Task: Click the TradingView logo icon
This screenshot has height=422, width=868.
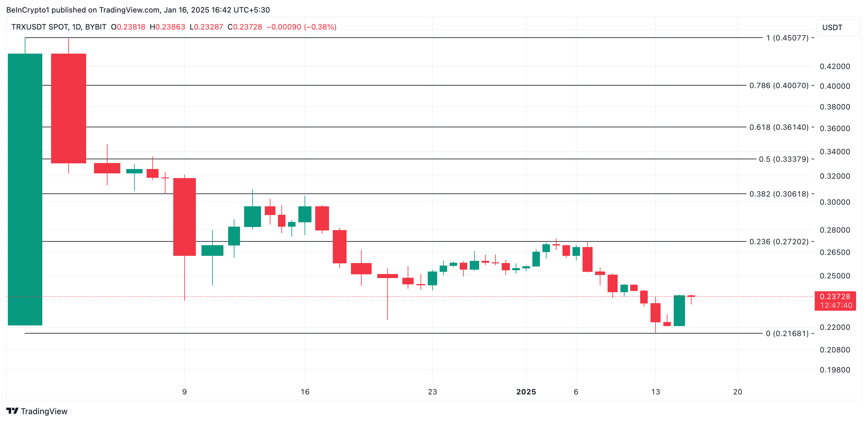Action: coord(12,410)
